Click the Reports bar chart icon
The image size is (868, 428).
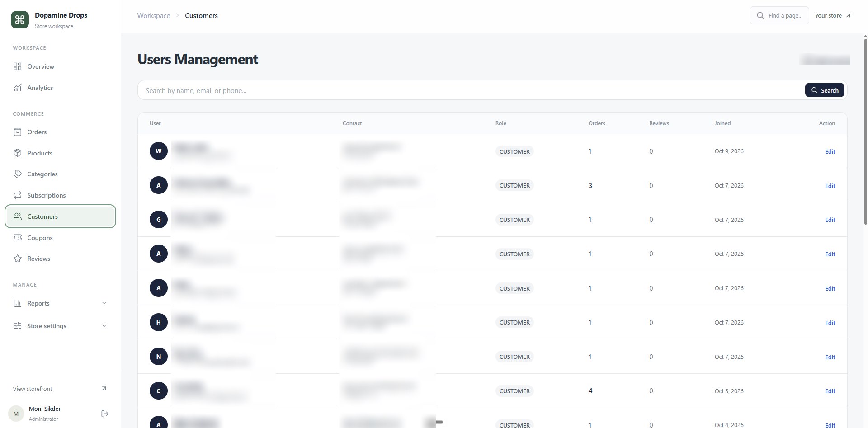[18, 303]
